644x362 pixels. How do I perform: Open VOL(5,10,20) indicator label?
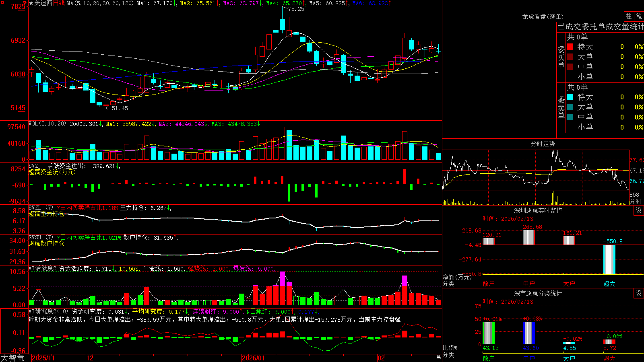click(x=47, y=124)
